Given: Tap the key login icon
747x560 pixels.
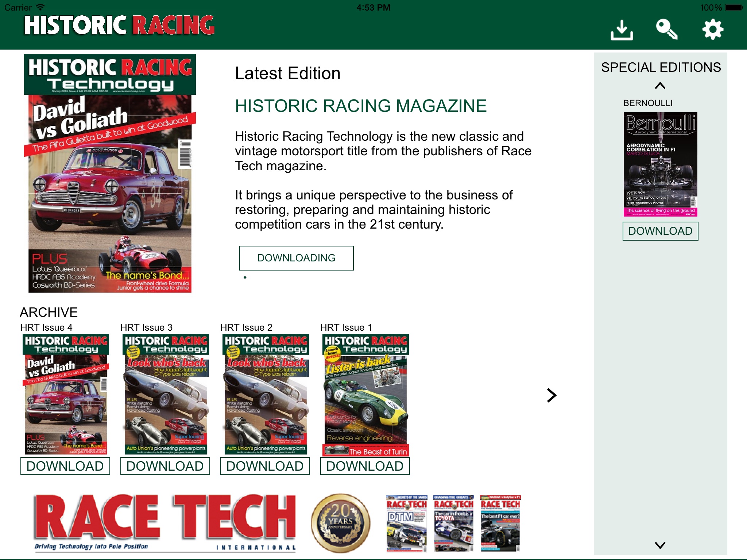Looking at the screenshot, I should (x=667, y=30).
